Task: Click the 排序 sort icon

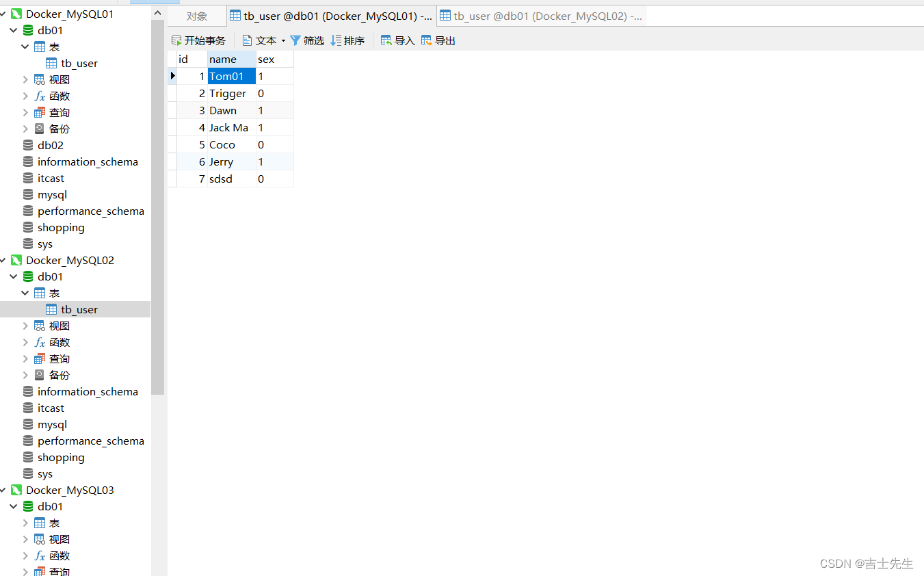Action: [336, 40]
